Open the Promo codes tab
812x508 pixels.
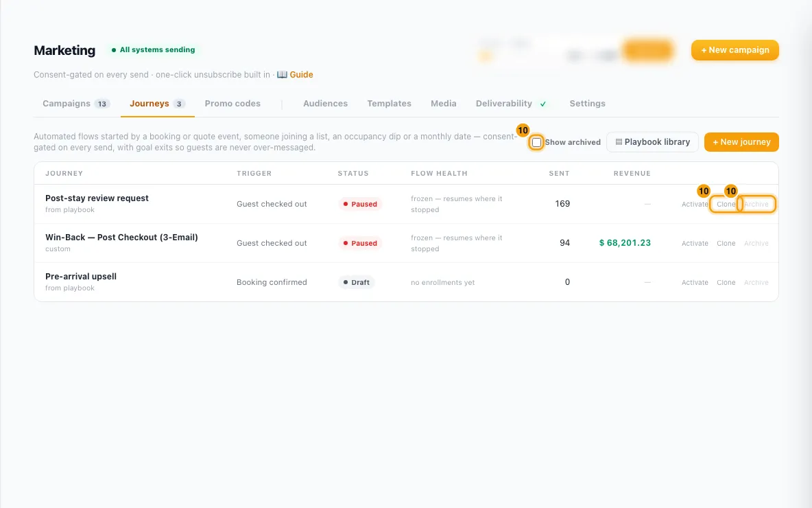tap(232, 104)
